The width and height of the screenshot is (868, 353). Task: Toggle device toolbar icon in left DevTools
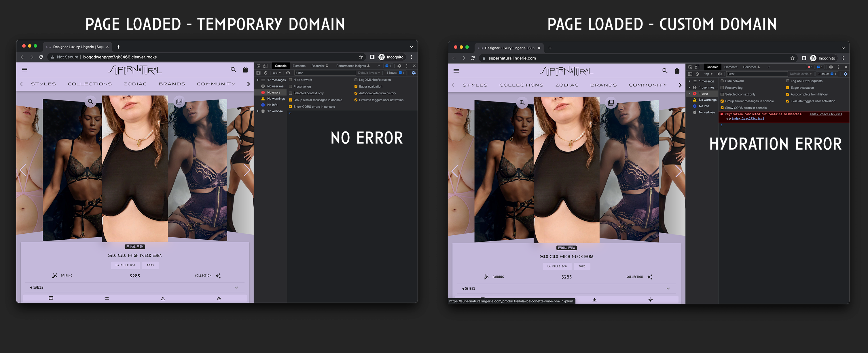(x=265, y=66)
